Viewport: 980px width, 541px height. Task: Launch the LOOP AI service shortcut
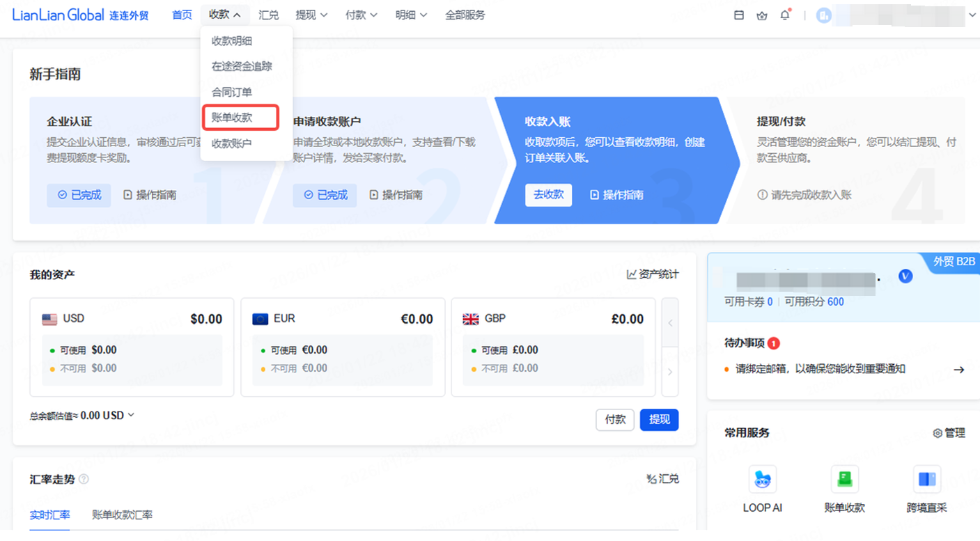[763, 490]
